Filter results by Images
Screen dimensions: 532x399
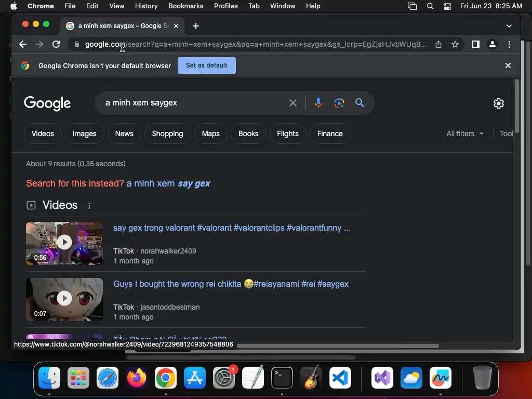tap(85, 134)
